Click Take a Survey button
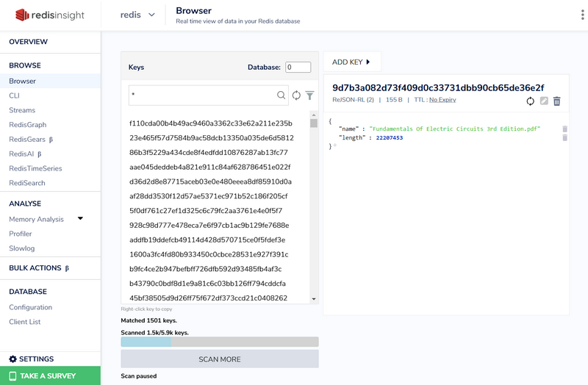This screenshot has height=385, width=588. click(50, 375)
